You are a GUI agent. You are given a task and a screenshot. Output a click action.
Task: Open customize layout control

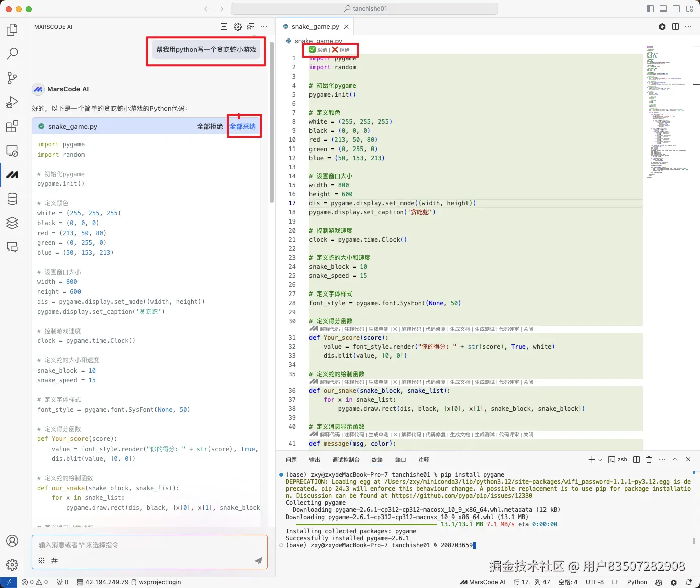689,9
